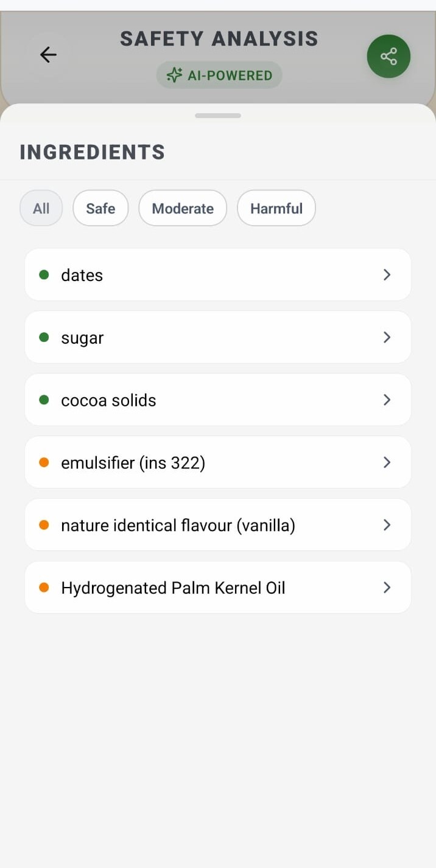The width and height of the screenshot is (436, 868).
Task: Click the orange warning dot for Hydrogenated Palm Kernel Oil
Action: coord(43,588)
